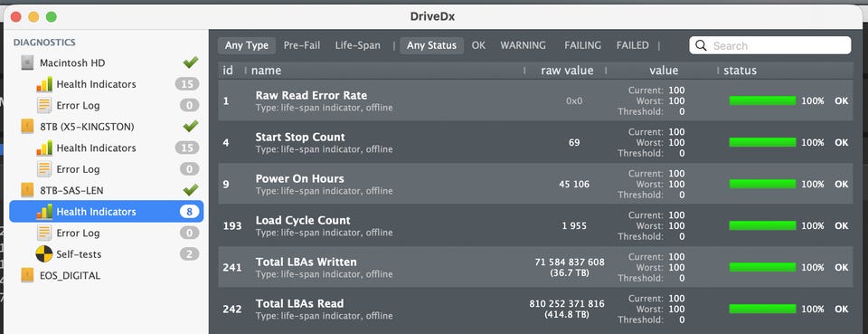
Task: Click the DIAGNOSTICS sidebar heading
Action: click(44, 43)
